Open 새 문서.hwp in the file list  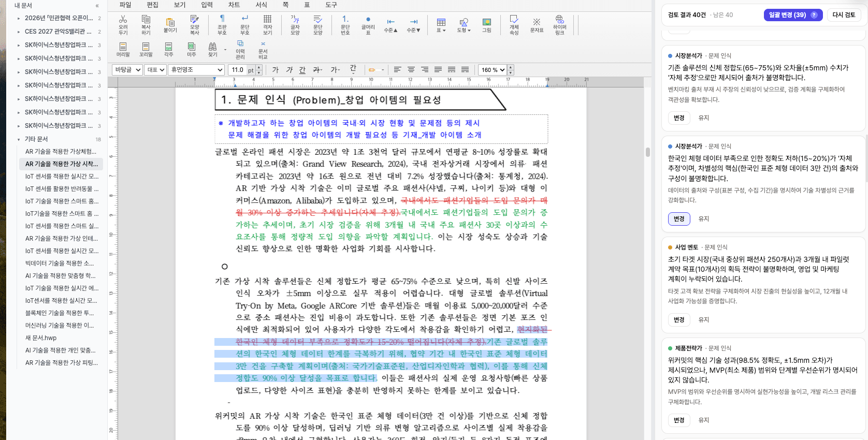(x=41, y=338)
